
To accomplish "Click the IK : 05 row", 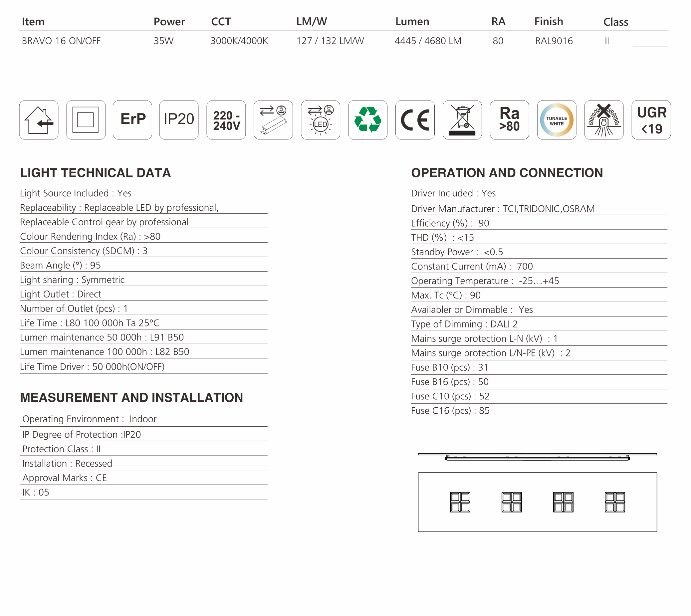I will tap(143, 493).
